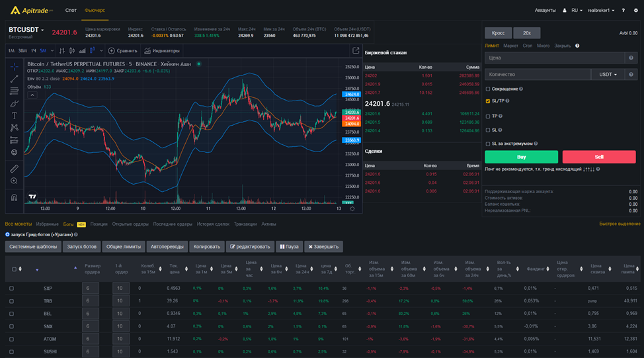
Task: Select the crosshair cursor tool in chart sidebar
Action: (15, 67)
